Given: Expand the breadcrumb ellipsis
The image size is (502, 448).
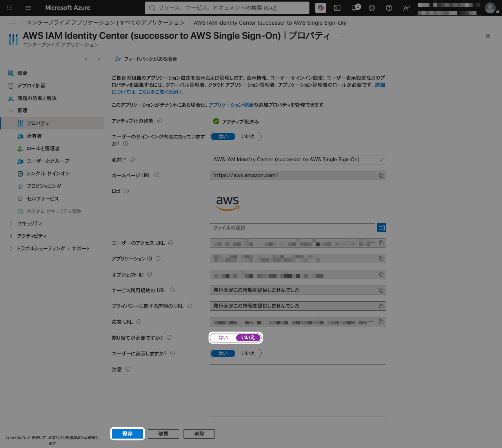Looking at the screenshot, I should pos(13,23).
